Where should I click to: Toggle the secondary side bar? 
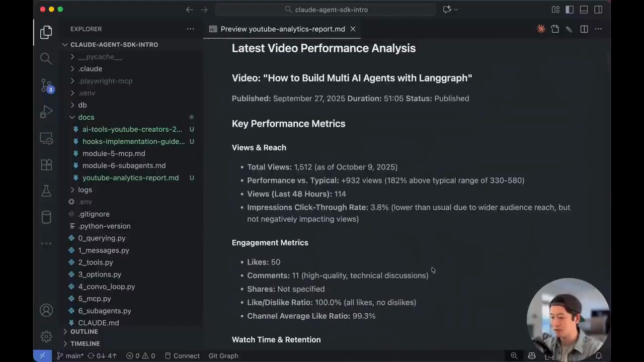click(x=598, y=10)
